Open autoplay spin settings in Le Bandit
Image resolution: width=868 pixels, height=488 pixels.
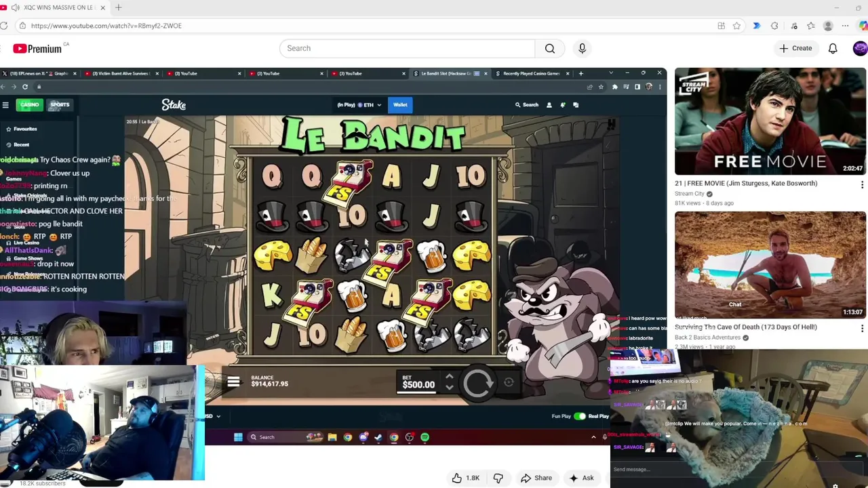pos(509,382)
